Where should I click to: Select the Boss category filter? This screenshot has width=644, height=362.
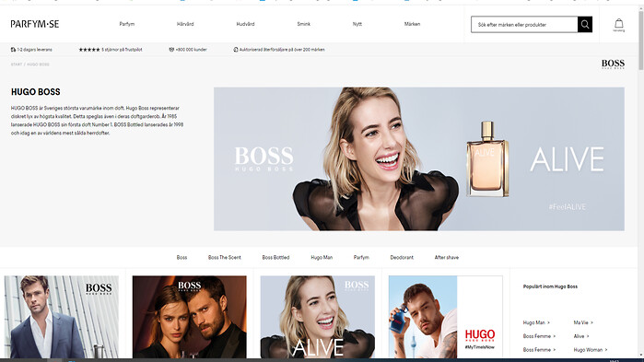pos(181,257)
